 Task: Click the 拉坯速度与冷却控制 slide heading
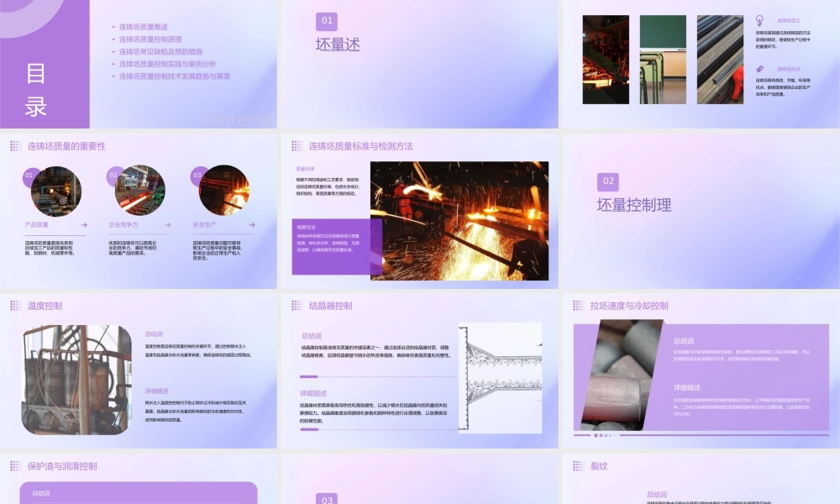[x=629, y=305]
